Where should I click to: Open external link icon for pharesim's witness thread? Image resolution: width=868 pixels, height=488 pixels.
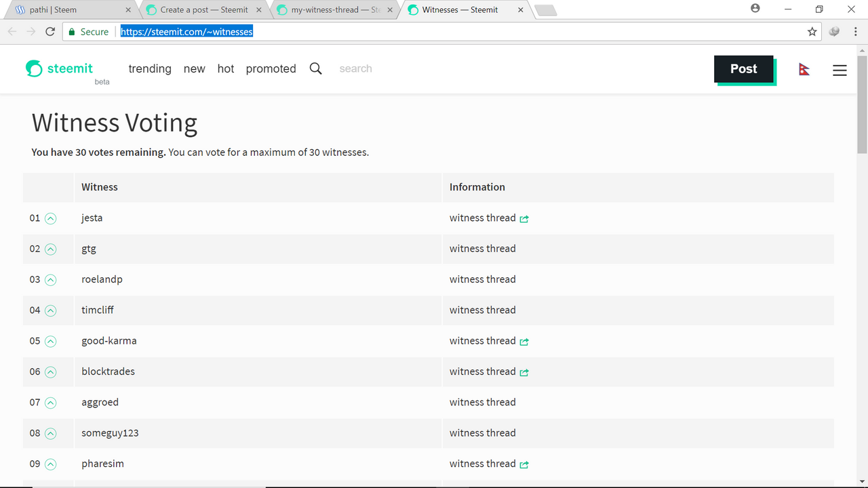pos(524,464)
